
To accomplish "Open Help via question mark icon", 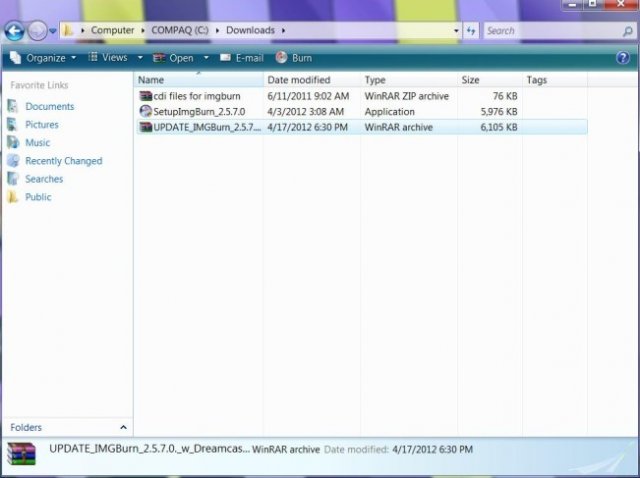I will [x=622, y=58].
